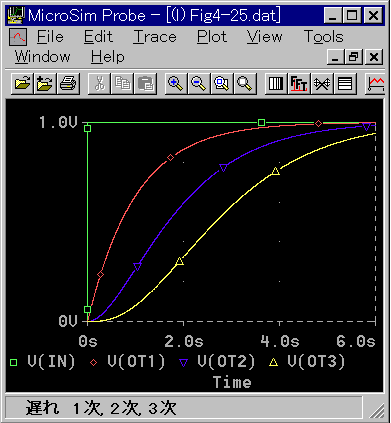Click the horizontal lines toolbar icon
391x423 pixels.
(x=345, y=83)
